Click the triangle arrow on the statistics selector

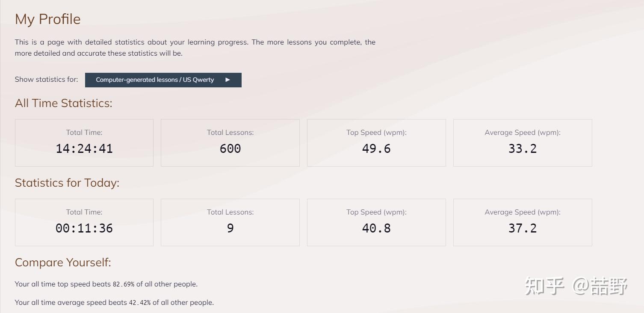pyautogui.click(x=228, y=80)
